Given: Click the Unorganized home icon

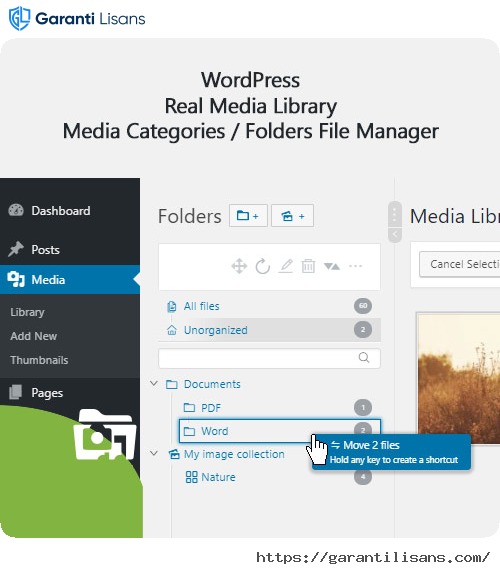Looking at the screenshot, I should click(x=172, y=330).
